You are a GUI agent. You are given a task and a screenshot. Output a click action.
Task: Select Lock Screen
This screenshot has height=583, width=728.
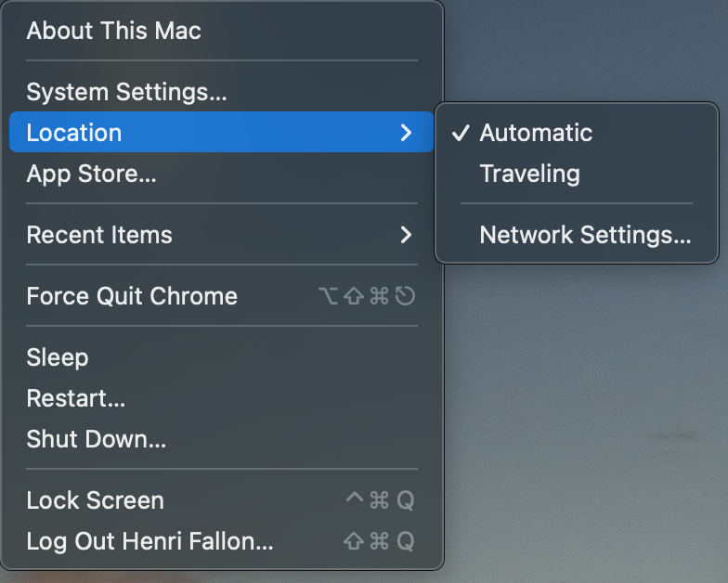coord(95,500)
